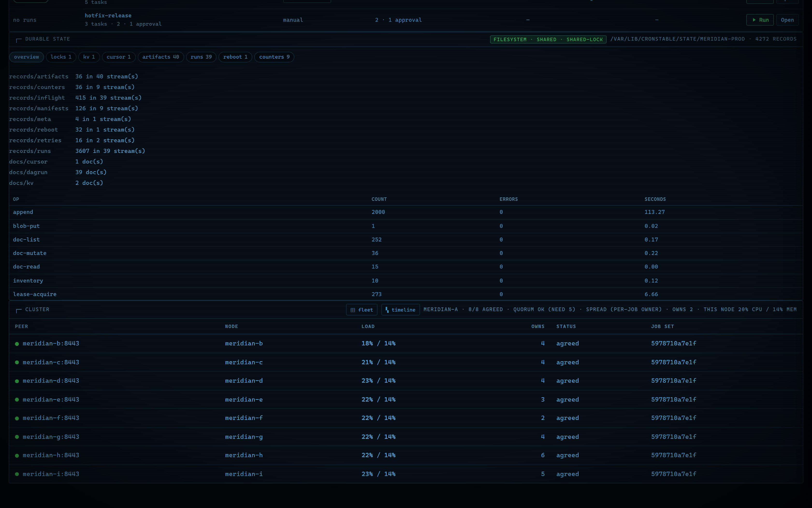Click the hotfix-release job name
The height and width of the screenshot is (508, 812).
[108, 15]
